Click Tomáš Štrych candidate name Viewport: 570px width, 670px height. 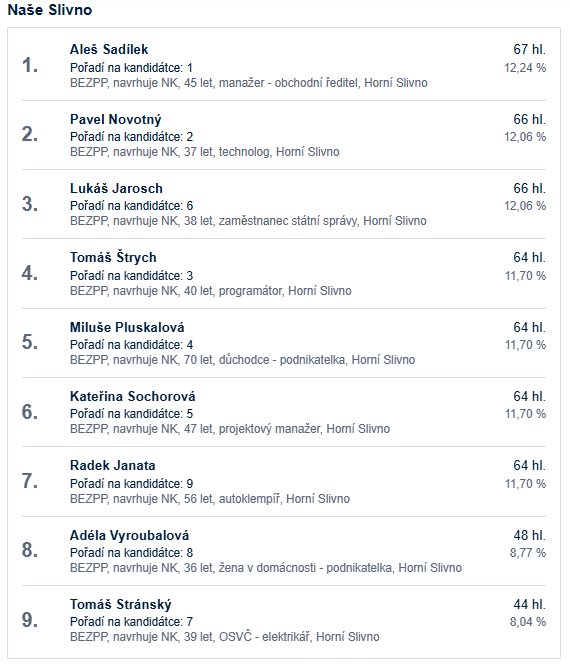point(113,258)
